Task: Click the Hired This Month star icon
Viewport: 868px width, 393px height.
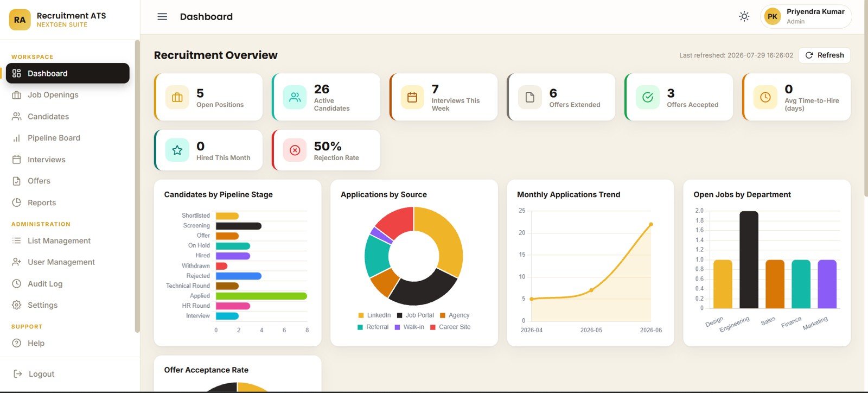Action: (177, 150)
